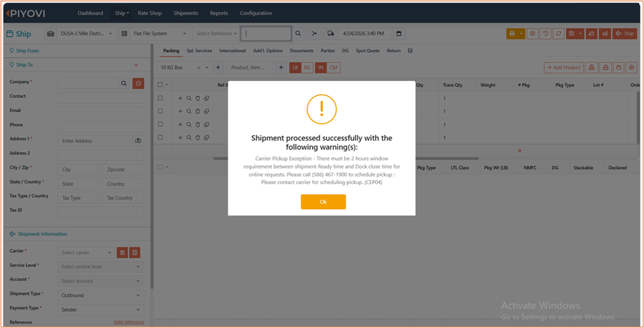This screenshot has width=644, height=328.
Task: Click the Add reference link
Action: 129,323
